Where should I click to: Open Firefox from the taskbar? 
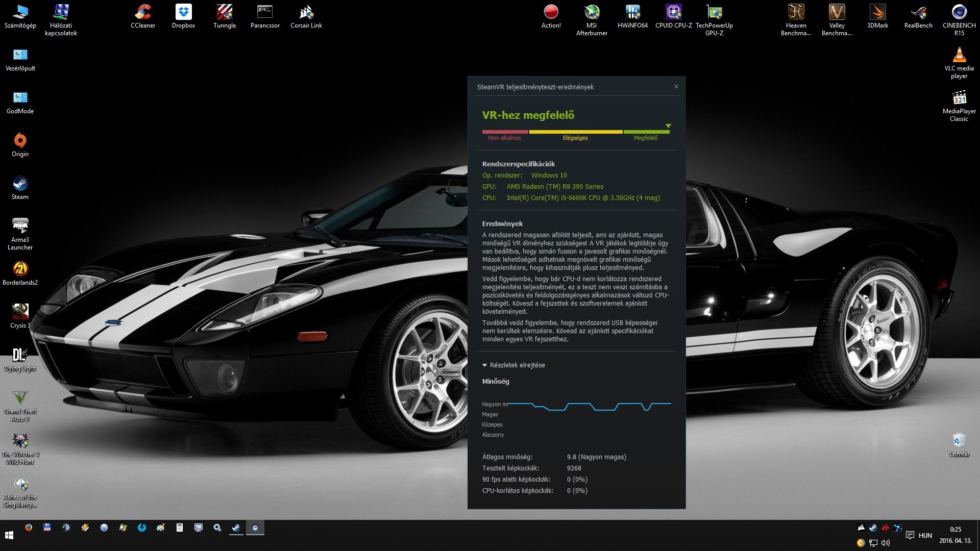(x=28, y=528)
